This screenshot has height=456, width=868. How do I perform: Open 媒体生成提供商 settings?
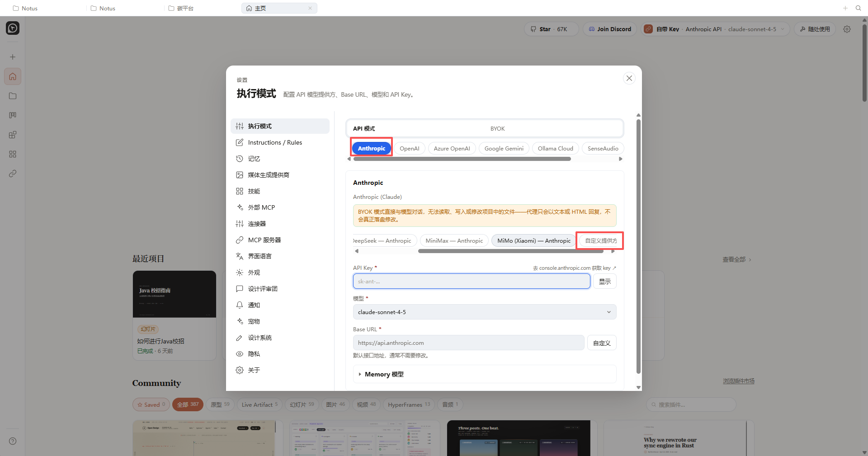point(280,175)
